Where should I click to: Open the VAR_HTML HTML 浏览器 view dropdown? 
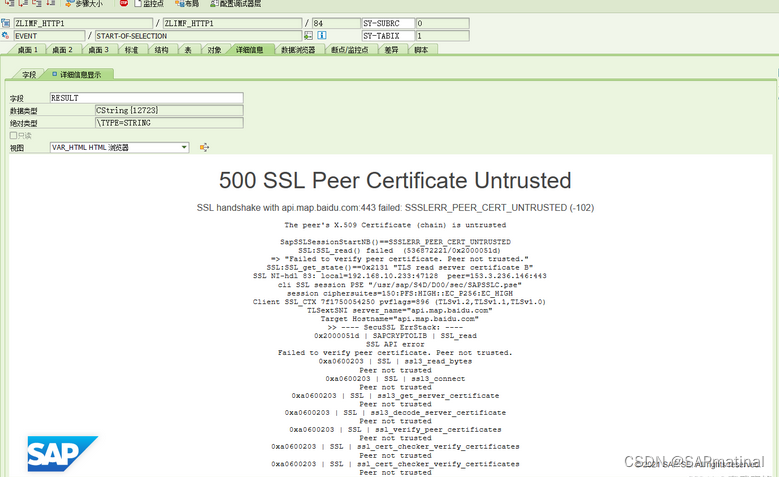click(120, 148)
